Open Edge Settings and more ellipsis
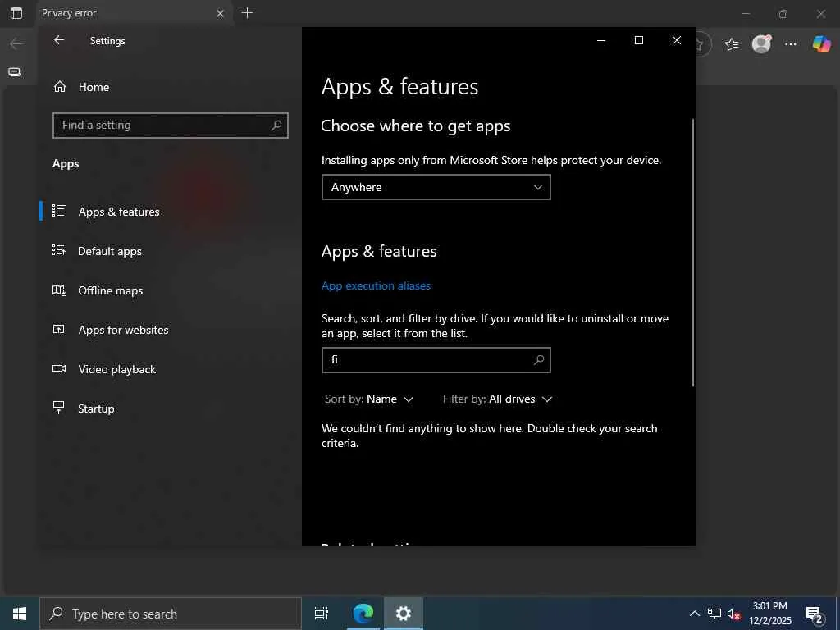 [x=791, y=44]
